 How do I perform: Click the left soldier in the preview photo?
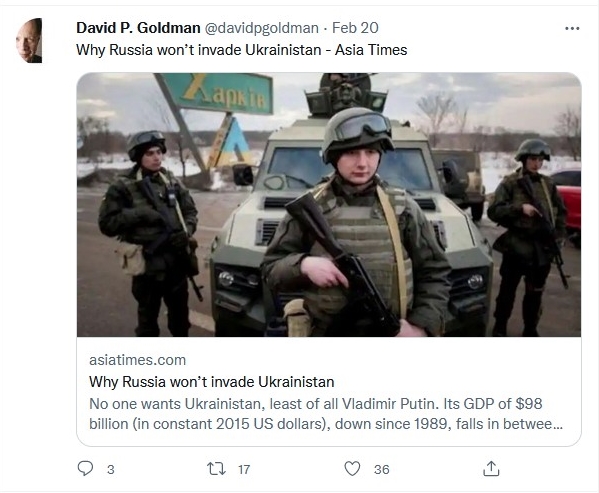pos(150,233)
